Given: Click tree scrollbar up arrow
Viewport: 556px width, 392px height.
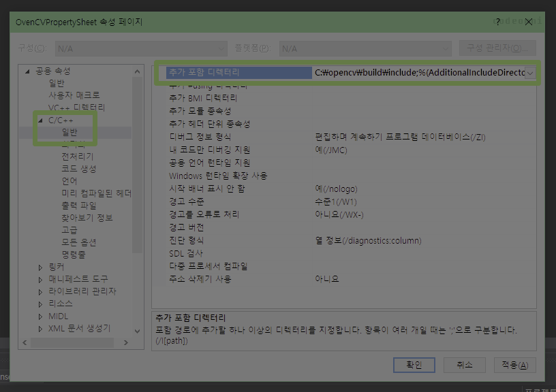Looking at the screenshot, I should coord(137,71).
